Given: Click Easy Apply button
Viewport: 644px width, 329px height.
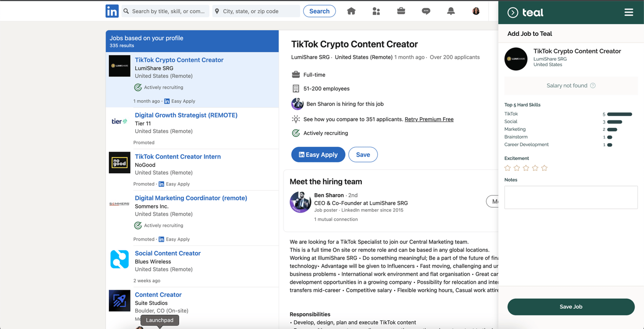Looking at the screenshot, I should pos(318,154).
